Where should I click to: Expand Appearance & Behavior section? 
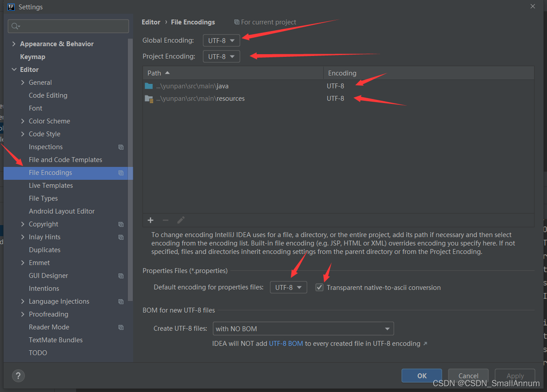tap(14, 44)
